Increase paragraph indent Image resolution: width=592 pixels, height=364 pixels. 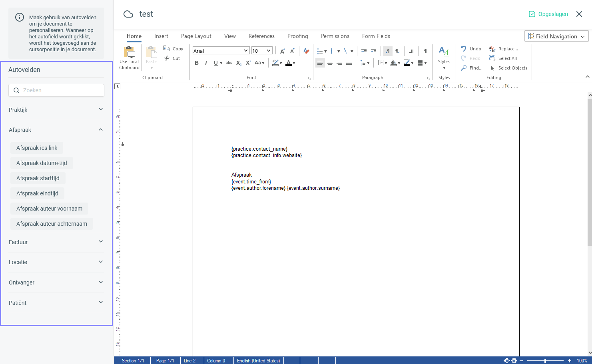(x=373, y=51)
